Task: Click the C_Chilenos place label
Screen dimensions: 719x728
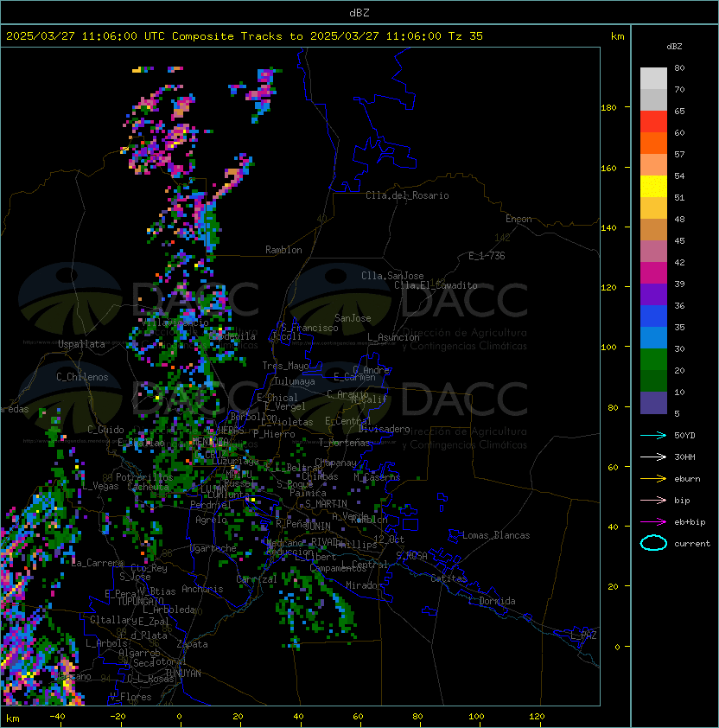Action: 82,377
